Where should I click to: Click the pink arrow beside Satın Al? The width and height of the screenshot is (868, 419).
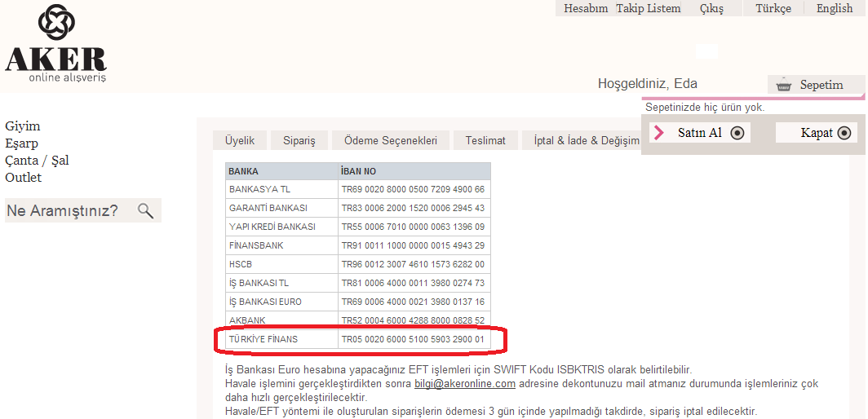click(x=659, y=133)
